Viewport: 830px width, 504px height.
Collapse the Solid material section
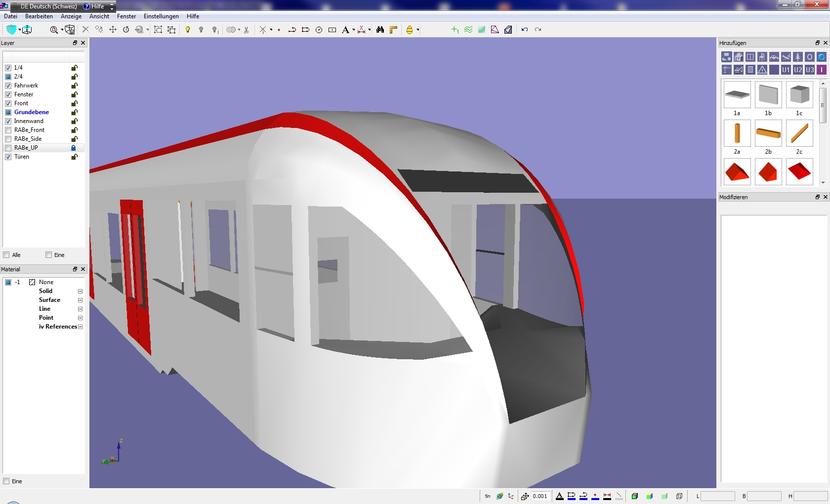[80, 292]
